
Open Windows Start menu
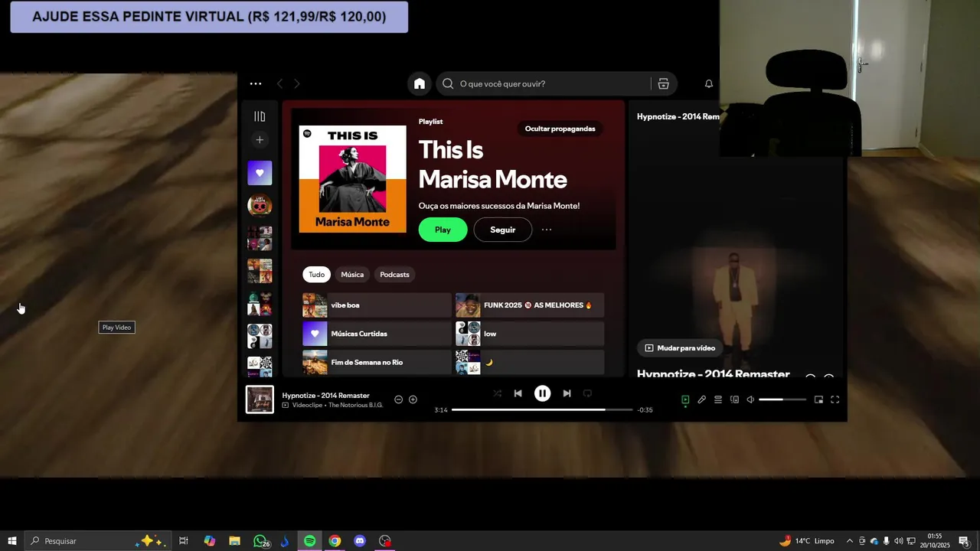coord(12,541)
